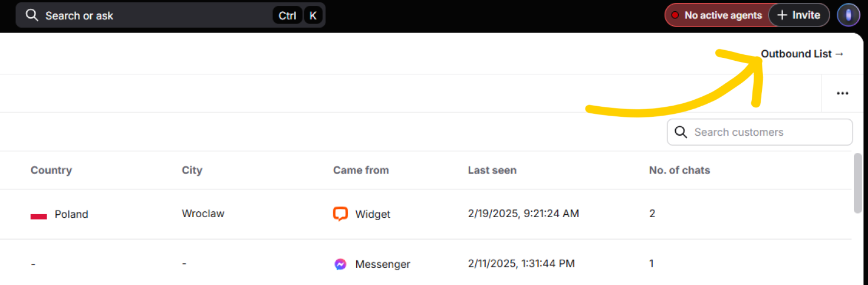Click the plus icon beside Invite

tap(782, 15)
